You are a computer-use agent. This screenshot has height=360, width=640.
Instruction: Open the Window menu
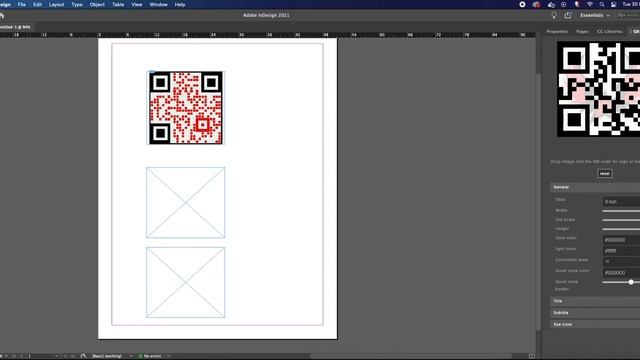pyautogui.click(x=158, y=4)
